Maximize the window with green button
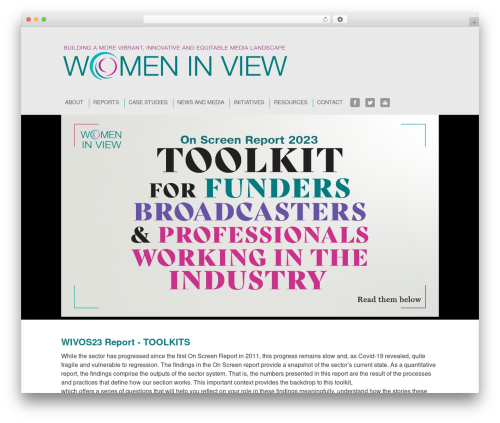500x423 pixels. [44, 20]
